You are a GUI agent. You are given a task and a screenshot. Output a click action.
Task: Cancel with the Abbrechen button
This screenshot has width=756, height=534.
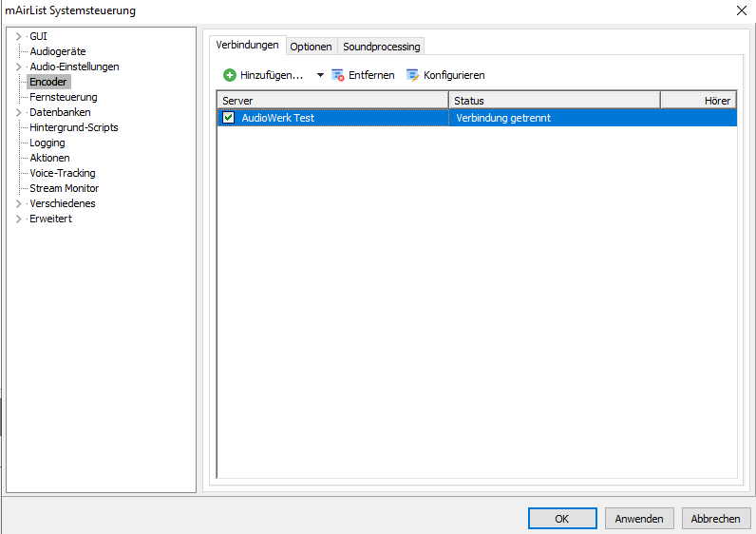(715, 519)
